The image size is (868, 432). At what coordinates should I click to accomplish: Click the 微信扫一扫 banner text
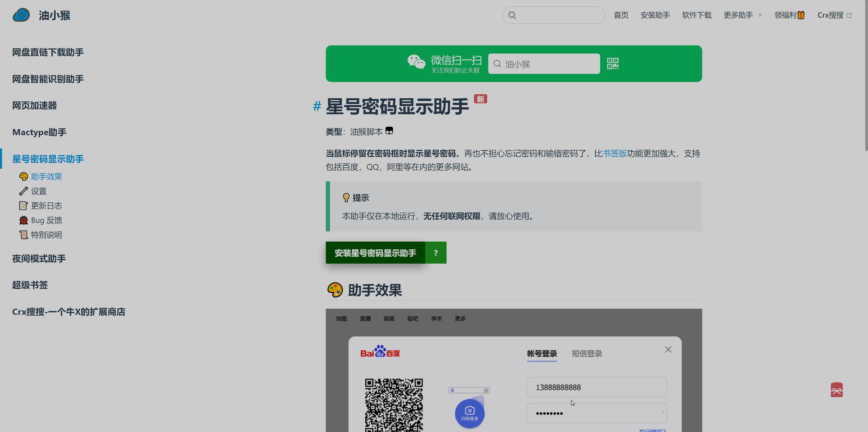[456, 60]
